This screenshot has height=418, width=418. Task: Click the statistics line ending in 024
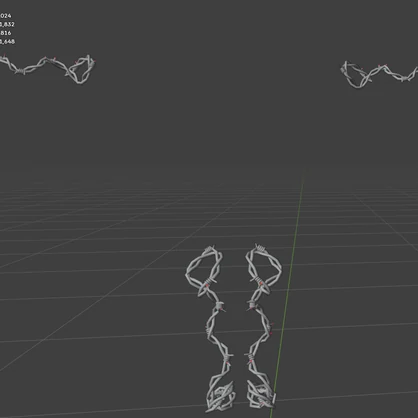point(6,16)
